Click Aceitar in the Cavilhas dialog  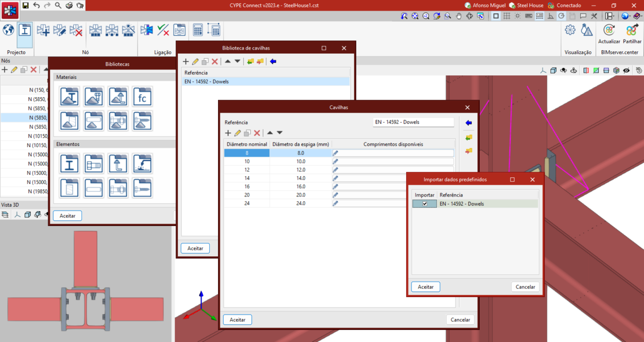[238, 320]
